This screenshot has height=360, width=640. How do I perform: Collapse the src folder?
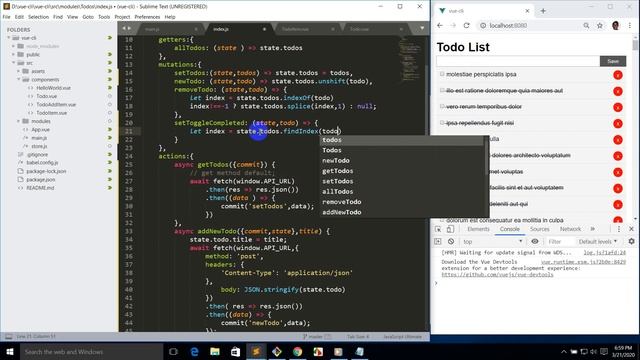tap(13, 63)
